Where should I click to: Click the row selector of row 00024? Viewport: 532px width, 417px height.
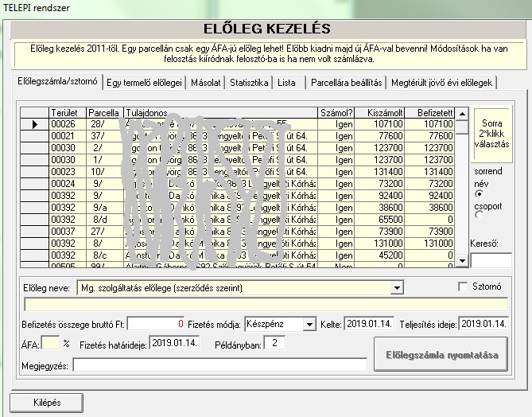[35, 184]
